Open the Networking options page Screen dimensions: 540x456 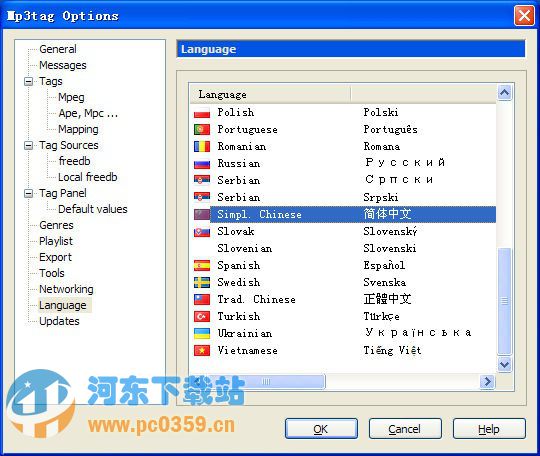(66, 289)
